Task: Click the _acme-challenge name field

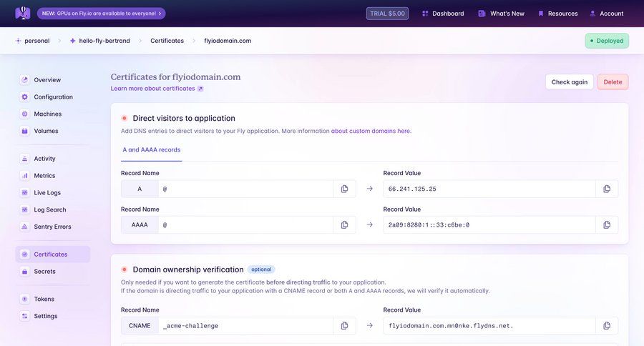Action: coord(245,325)
